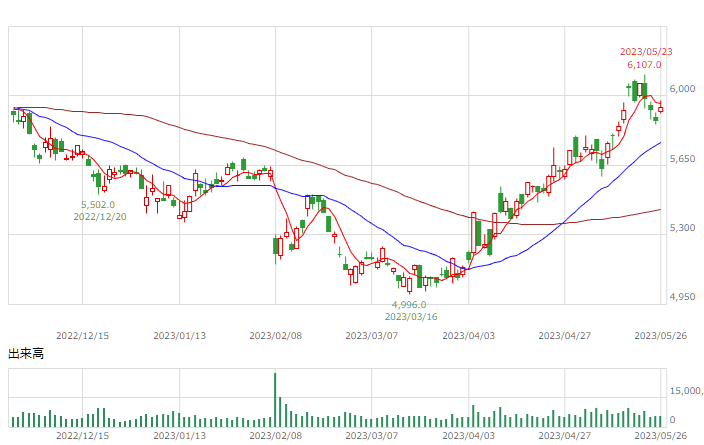Click the volume axis 0 label
The width and height of the screenshot is (704, 445).
(x=672, y=420)
